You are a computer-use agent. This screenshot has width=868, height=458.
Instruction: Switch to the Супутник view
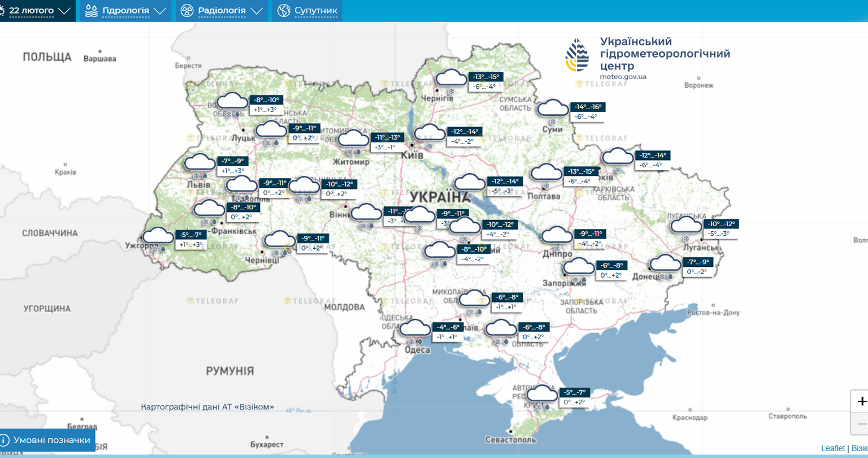(315, 11)
